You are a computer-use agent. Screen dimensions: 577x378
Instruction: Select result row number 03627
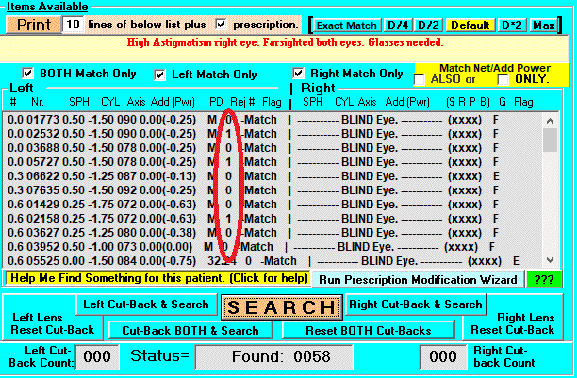272,233
